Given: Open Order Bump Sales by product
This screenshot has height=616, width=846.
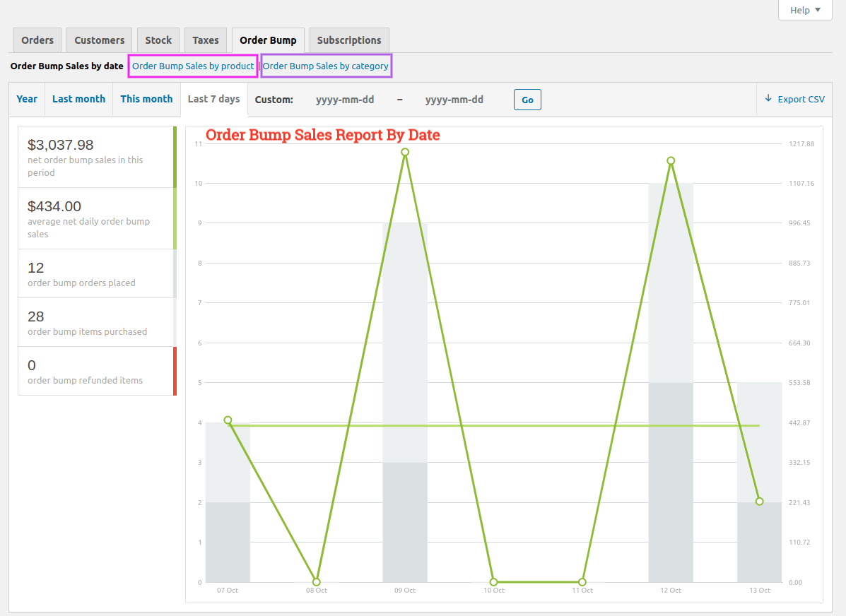Looking at the screenshot, I should coord(193,66).
